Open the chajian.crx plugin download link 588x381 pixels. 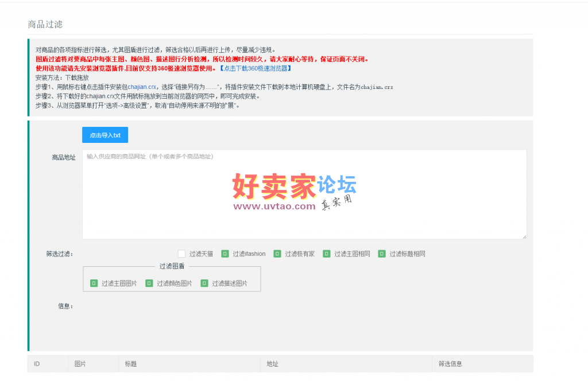(142, 87)
